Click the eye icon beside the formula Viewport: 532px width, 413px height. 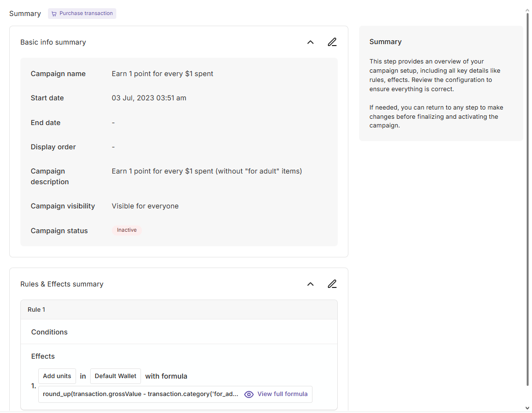pyautogui.click(x=249, y=394)
